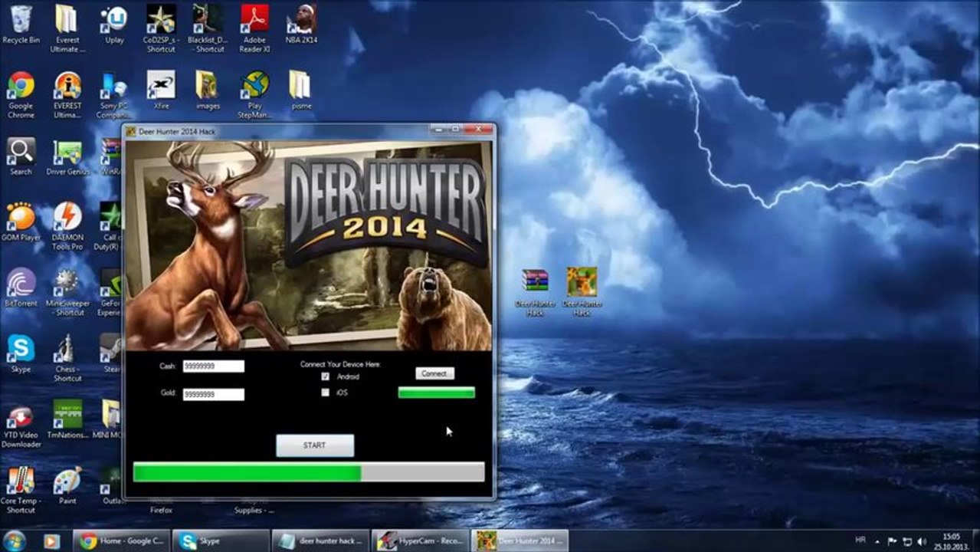Launch the NBA 2K14 shortcut
Viewport: 980px width, 552px height.
point(301,25)
